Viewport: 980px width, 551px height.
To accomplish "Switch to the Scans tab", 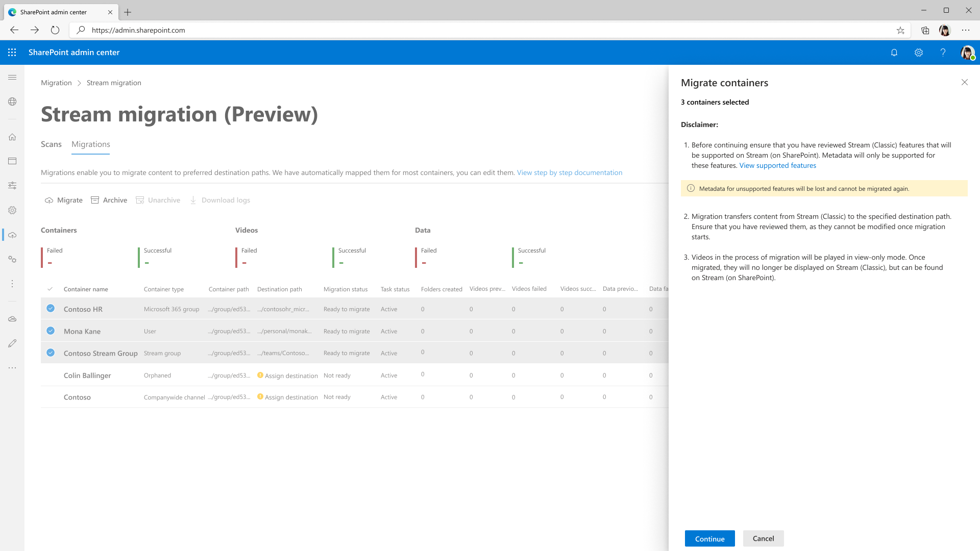I will (51, 144).
